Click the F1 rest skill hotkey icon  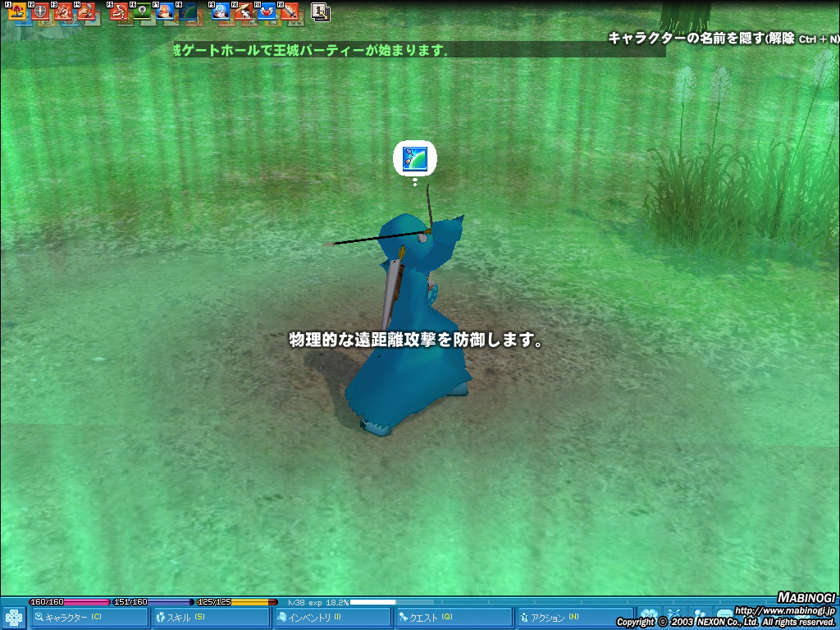[x=18, y=12]
